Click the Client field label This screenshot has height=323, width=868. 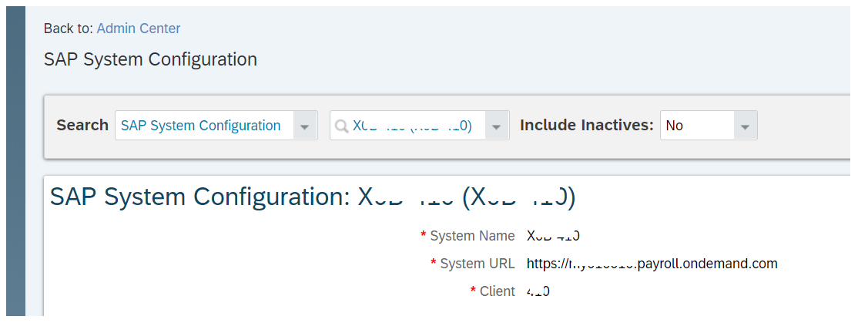[497, 291]
